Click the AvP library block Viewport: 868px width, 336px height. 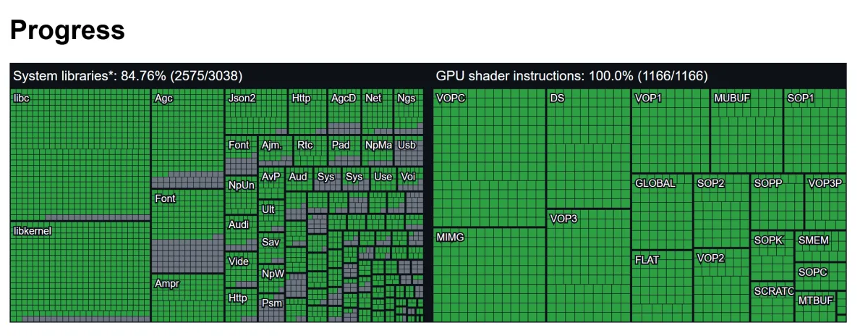(x=271, y=184)
